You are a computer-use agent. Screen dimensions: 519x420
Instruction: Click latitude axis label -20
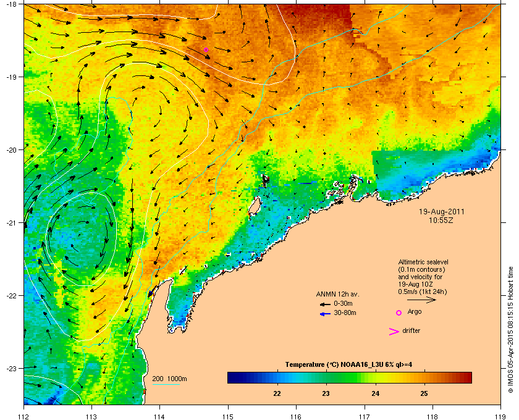click(11, 150)
